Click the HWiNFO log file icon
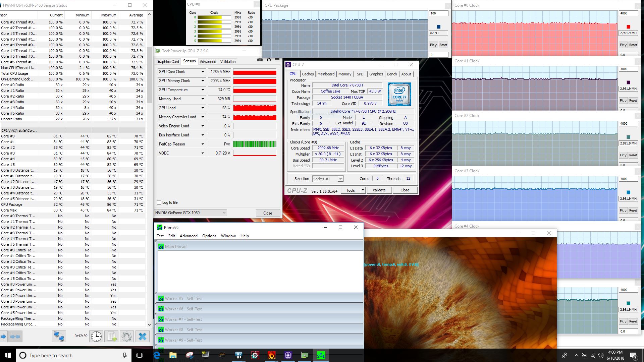644x362 pixels. (x=112, y=336)
